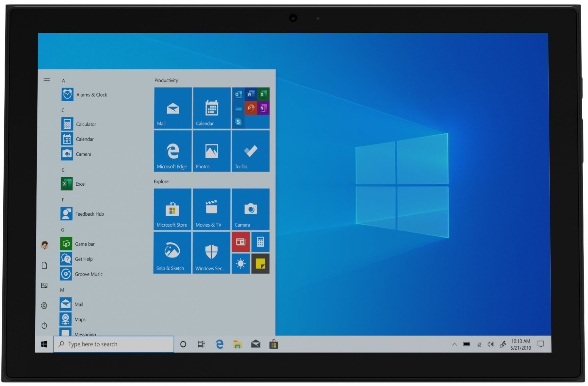Click letter A header in app list

point(63,80)
